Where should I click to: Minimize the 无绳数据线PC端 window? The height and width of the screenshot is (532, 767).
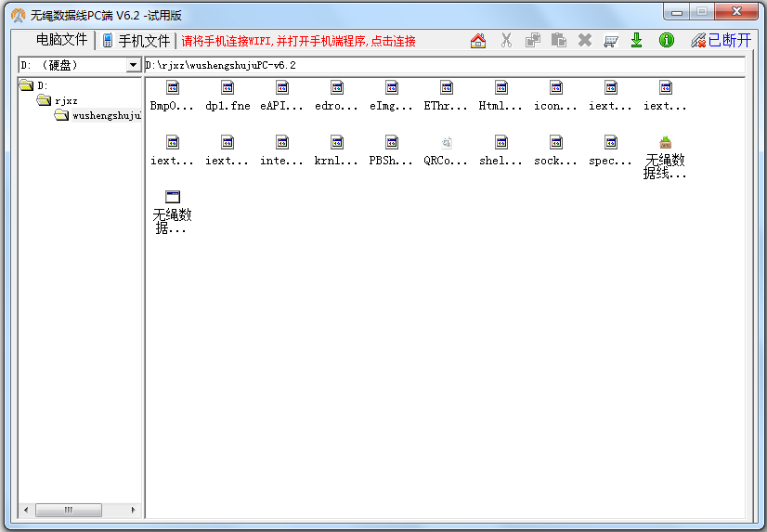[x=677, y=12]
